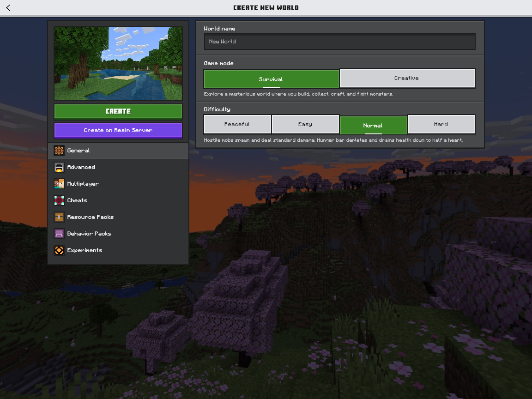This screenshot has width=532, height=399.
Task: Click Create on Realm Server
Action: pos(118,130)
